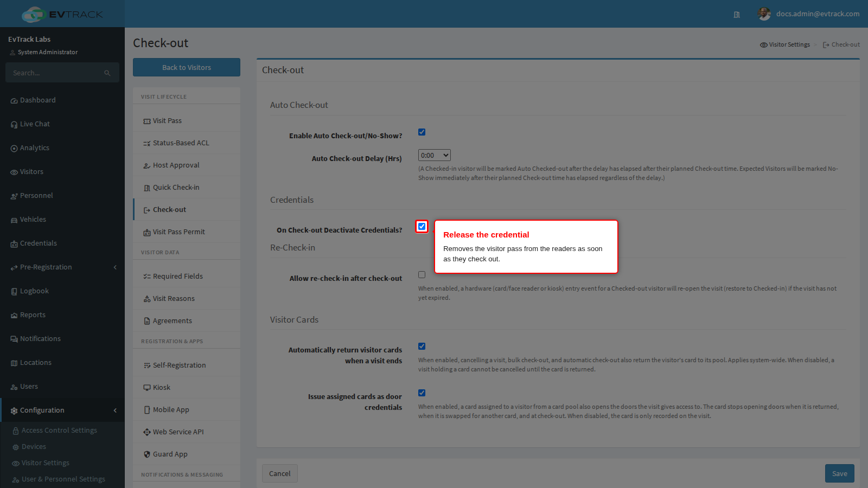Click the Logbook icon
Image resolution: width=868 pixels, height=488 pixels.
click(x=14, y=292)
